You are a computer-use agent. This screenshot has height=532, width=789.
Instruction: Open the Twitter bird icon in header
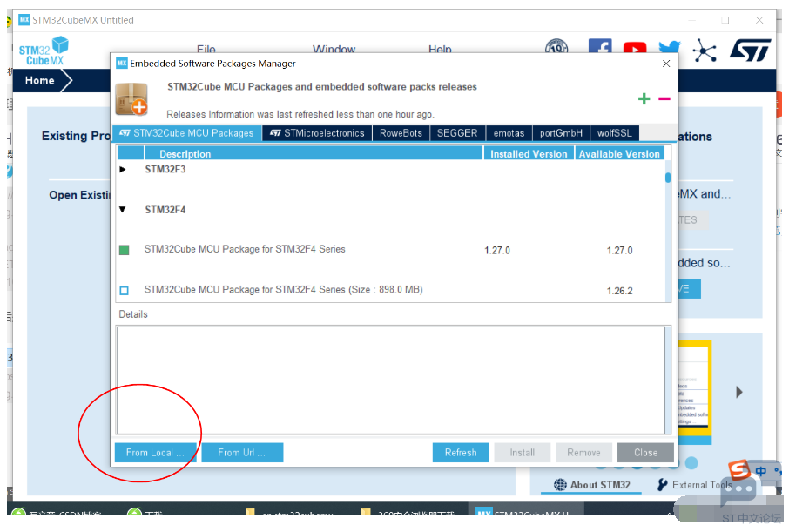click(669, 47)
